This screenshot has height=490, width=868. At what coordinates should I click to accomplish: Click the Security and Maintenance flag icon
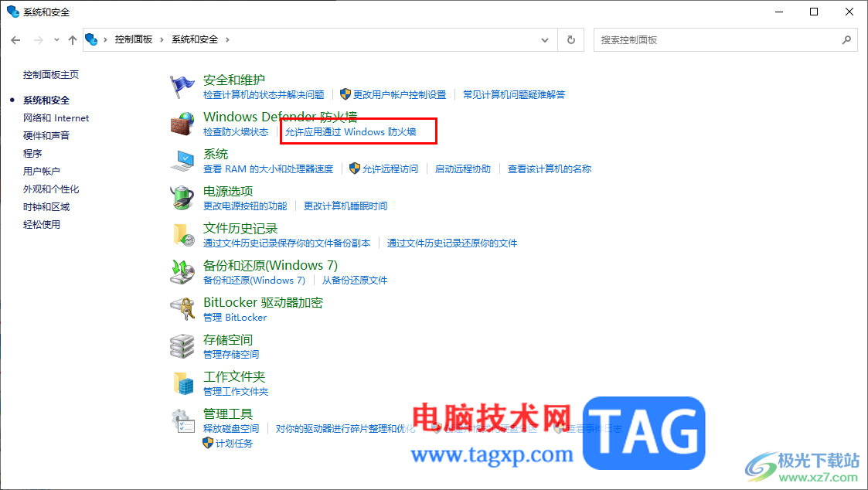pos(182,87)
